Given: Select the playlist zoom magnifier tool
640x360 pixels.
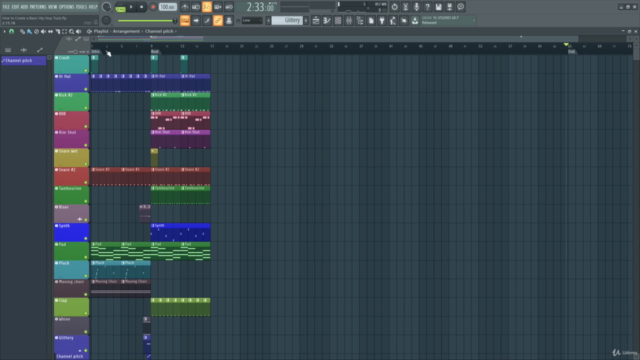Looking at the screenshot, I should pos(71,31).
